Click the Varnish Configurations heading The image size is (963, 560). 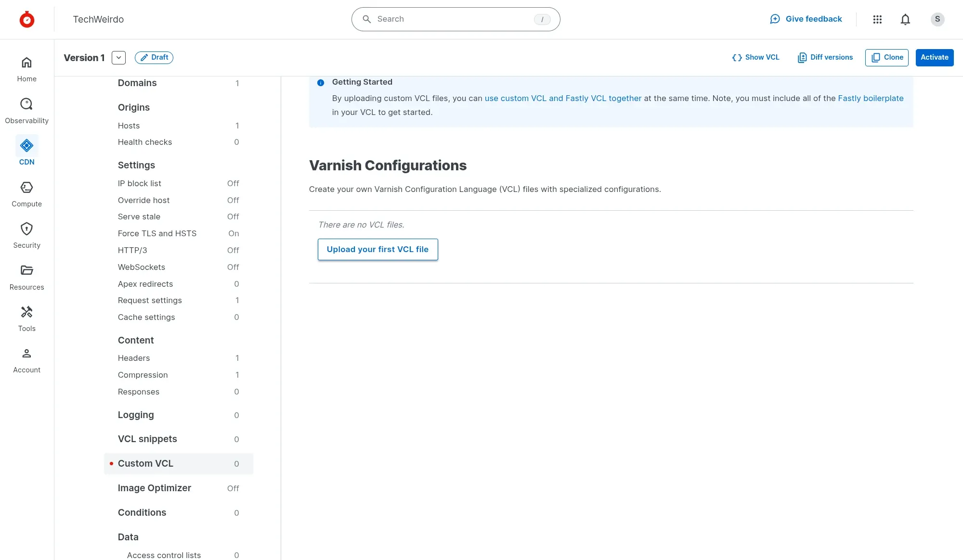pos(388,165)
